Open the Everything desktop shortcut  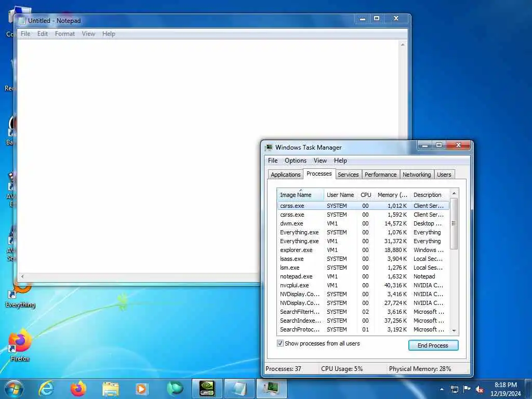click(x=20, y=296)
